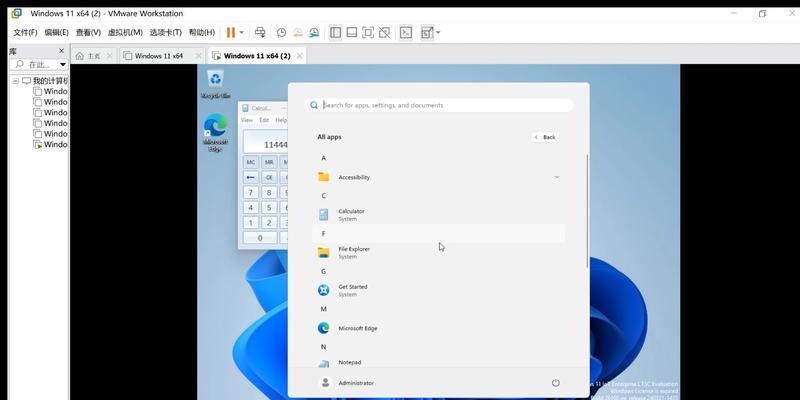This screenshot has height=400, width=800.
Task: Expand the Accessibility folder chevron
Action: coord(557,177)
